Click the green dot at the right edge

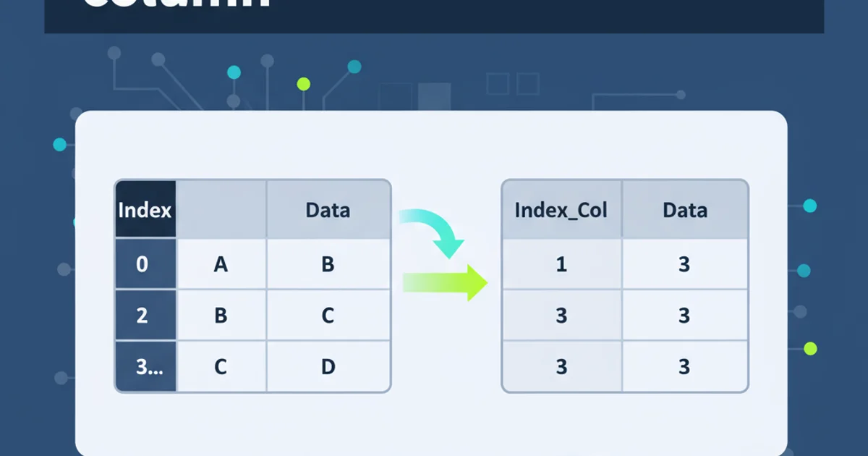[x=810, y=348]
